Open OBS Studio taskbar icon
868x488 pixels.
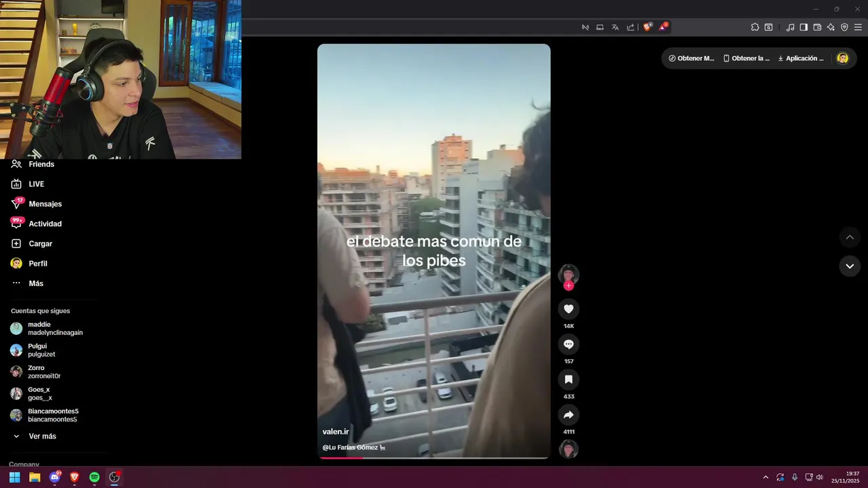[115, 477]
